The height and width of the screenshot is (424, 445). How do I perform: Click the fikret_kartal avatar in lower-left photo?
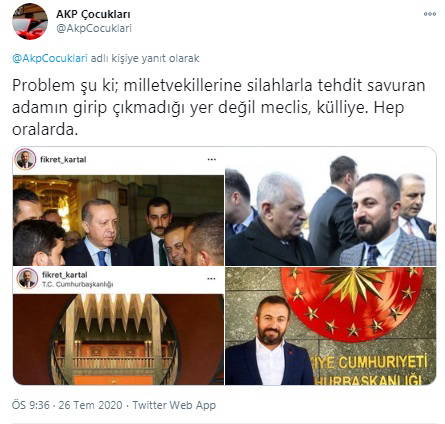[x=27, y=278]
